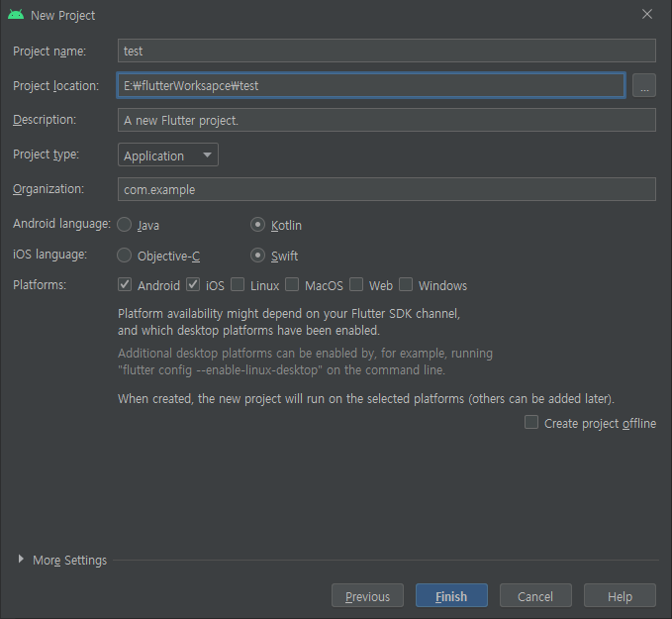Image resolution: width=672 pixels, height=619 pixels.
Task: Expand the More Settings section
Action: tap(21, 559)
